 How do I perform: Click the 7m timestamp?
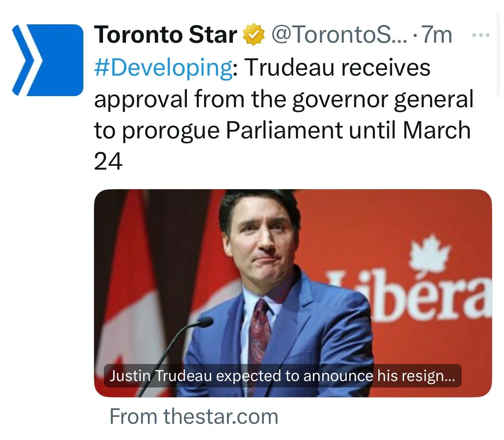(436, 35)
